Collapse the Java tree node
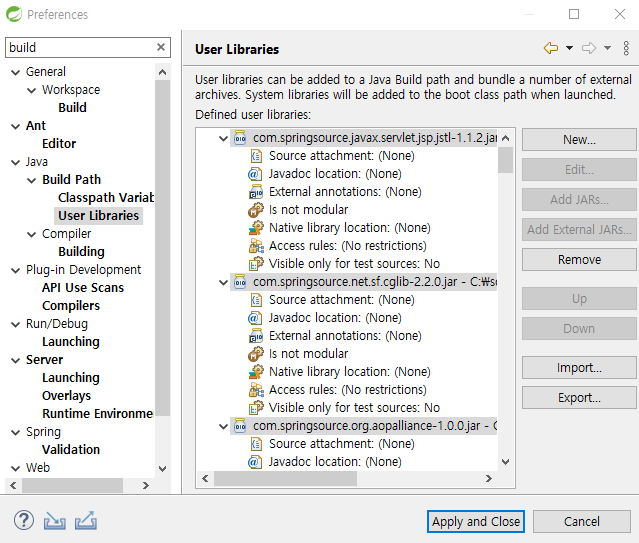This screenshot has width=639, height=543. [15, 162]
